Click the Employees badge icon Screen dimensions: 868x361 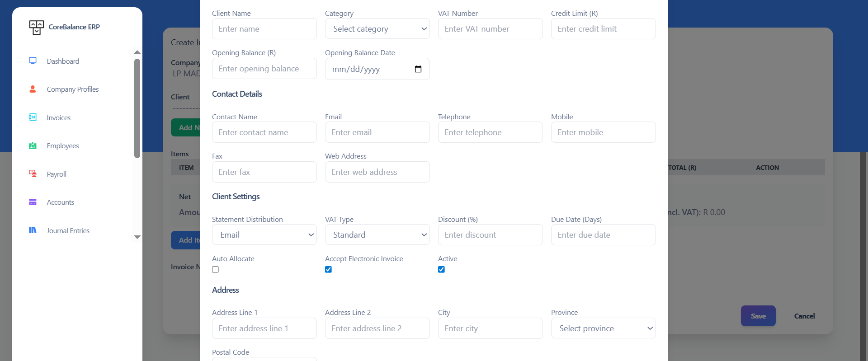[x=33, y=145]
